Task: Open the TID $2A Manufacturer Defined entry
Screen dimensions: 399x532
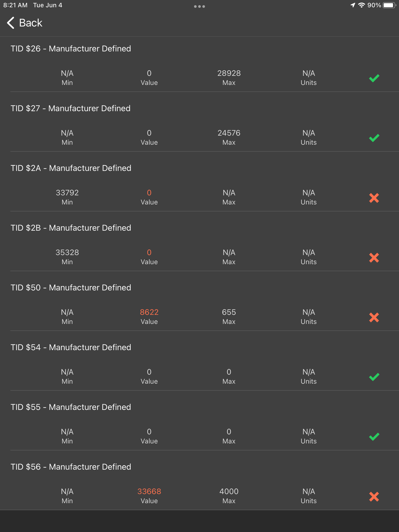Action: coord(71,168)
